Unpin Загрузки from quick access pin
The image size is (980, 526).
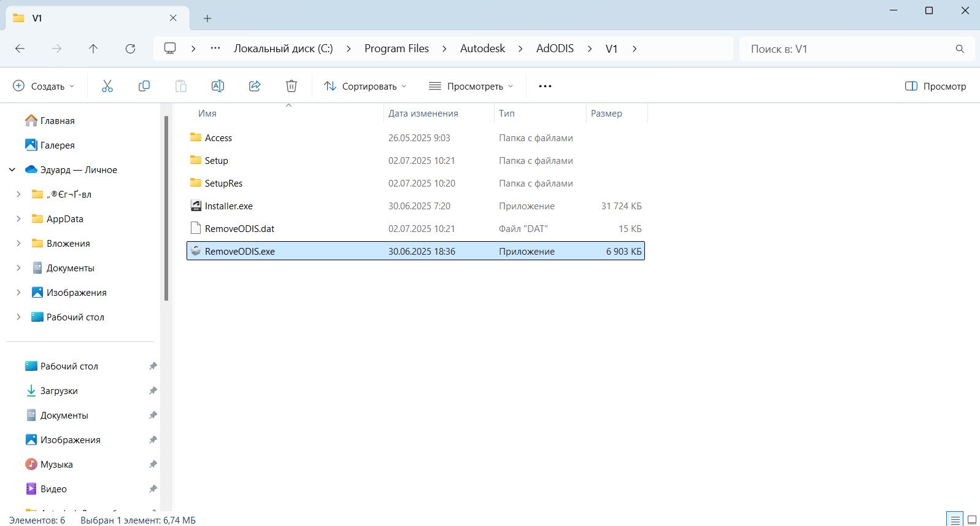coord(153,390)
